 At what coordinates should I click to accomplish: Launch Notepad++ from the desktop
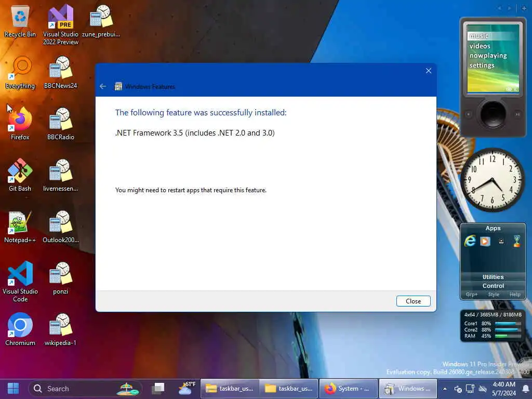(x=20, y=227)
